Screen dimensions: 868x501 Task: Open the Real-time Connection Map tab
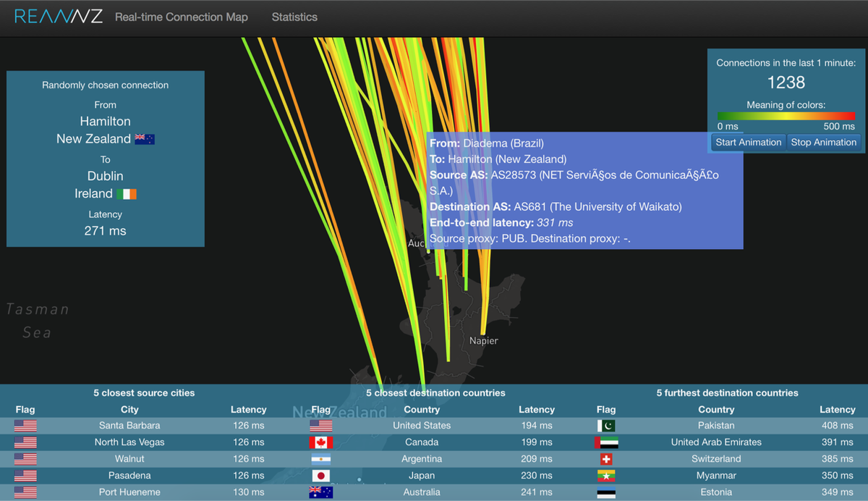[x=182, y=17]
